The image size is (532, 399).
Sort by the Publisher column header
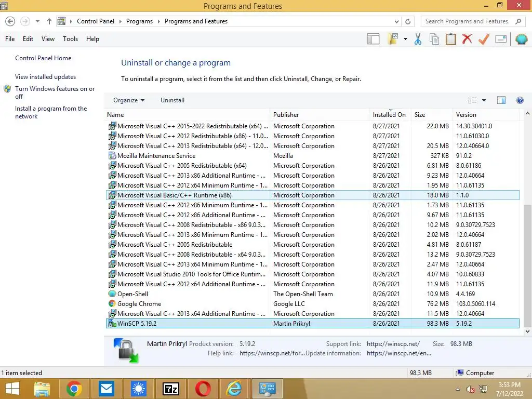point(320,115)
